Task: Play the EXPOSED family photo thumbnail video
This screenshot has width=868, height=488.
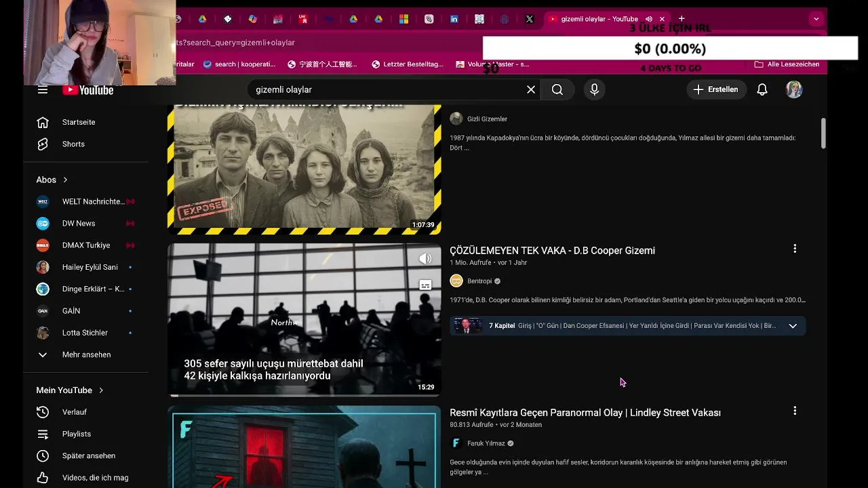Action: [x=304, y=169]
